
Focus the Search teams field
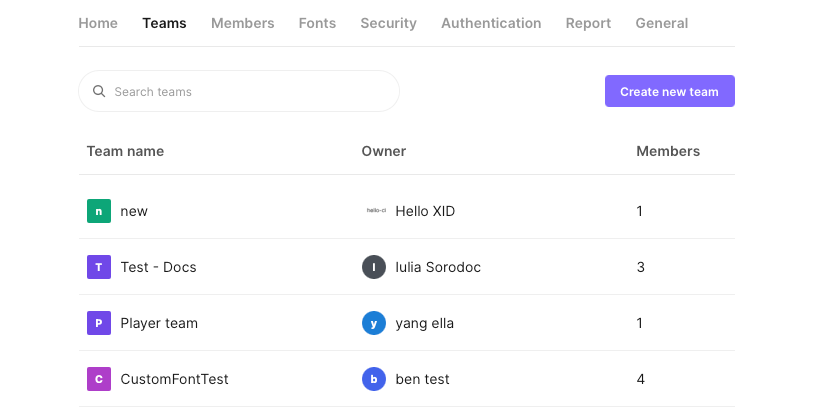coord(250,92)
